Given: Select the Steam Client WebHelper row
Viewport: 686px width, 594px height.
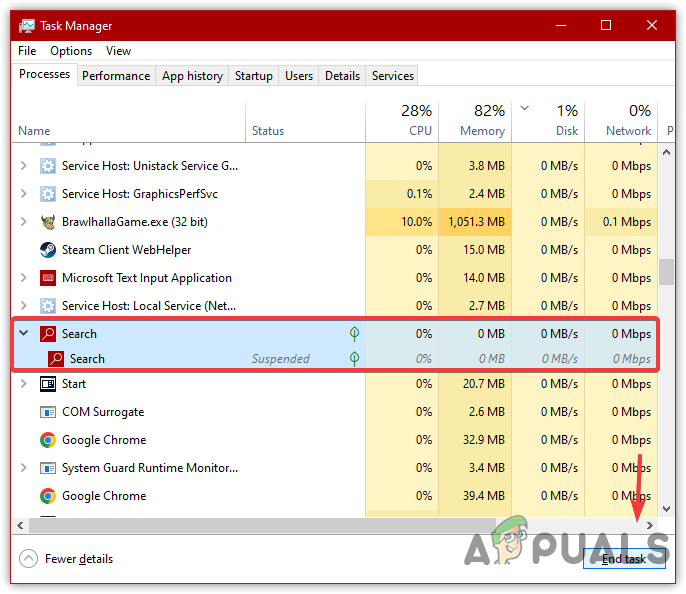Looking at the screenshot, I should pyautogui.click(x=335, y=250).
